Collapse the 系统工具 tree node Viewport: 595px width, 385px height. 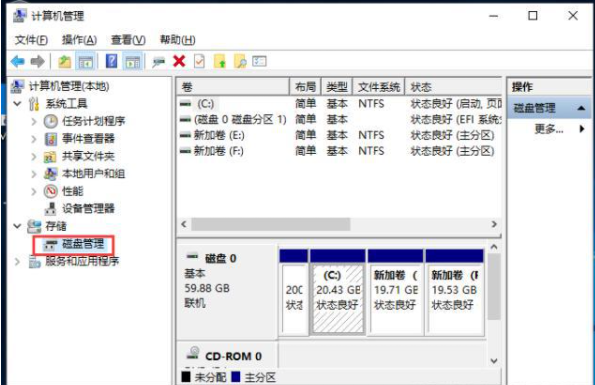pyautogui.click(x=17, y=103)
